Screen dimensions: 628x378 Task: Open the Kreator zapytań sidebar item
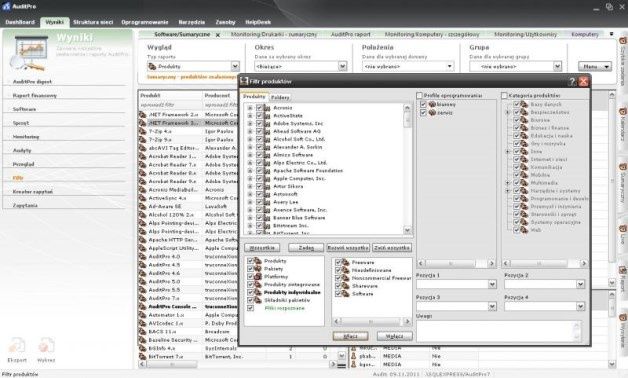tap(33, 192)
